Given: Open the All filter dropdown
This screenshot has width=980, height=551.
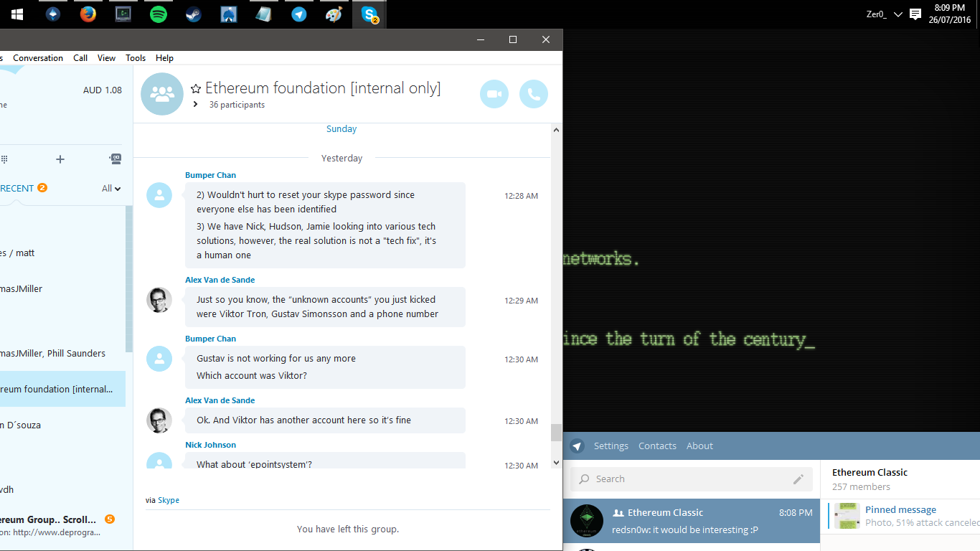Looking at the screenshot, I should (111, 188).
